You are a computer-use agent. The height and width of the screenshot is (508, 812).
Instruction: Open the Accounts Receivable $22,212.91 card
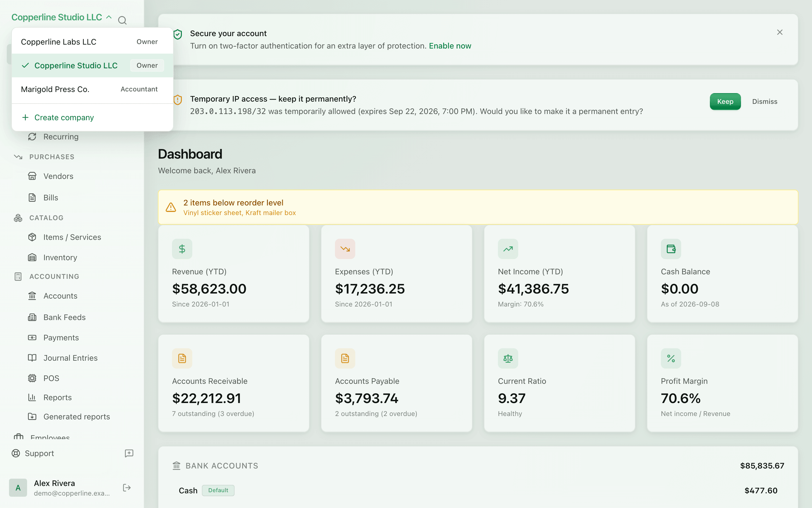(233, 383)
